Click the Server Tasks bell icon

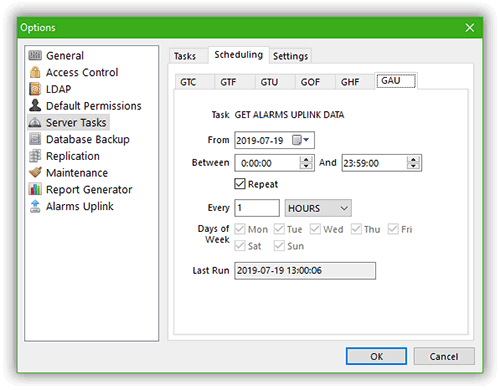pos(35,123)
